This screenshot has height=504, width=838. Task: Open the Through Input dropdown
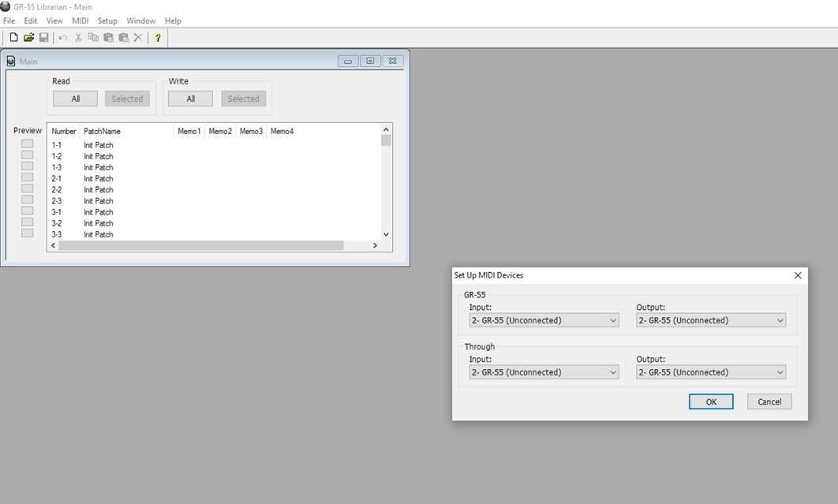click(x=544, y=372)
